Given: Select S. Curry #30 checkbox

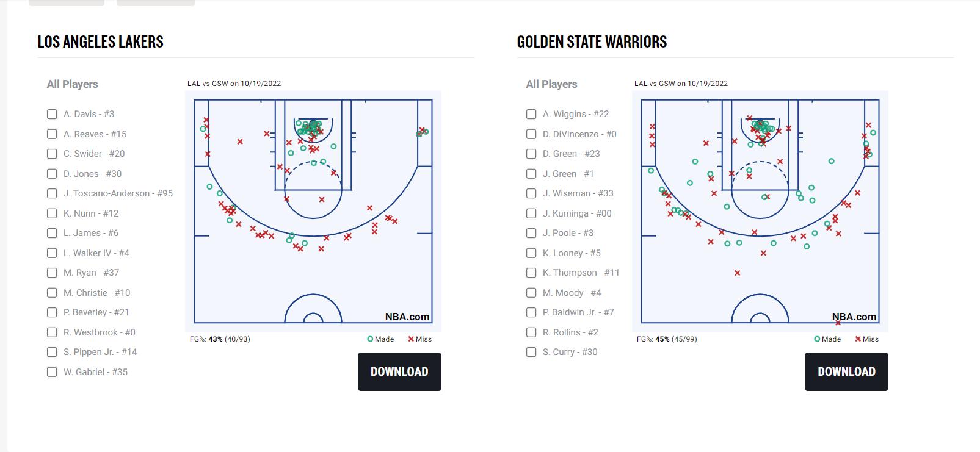Looking at the screenshot, I should (531, 352).
